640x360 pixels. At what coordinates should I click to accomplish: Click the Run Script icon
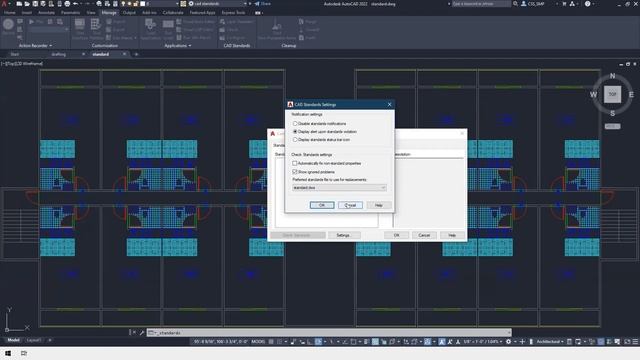tap(169, 29)
